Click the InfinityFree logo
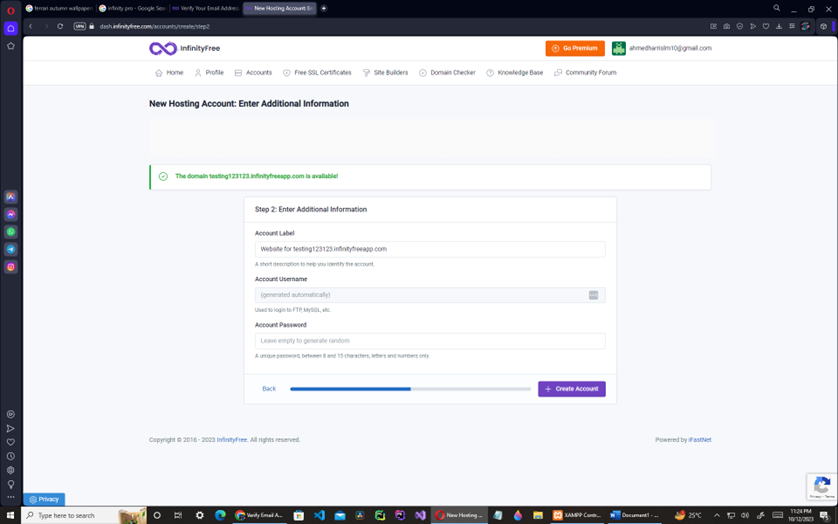The width and height of the screenshot is (838, 524). [184, 48]
